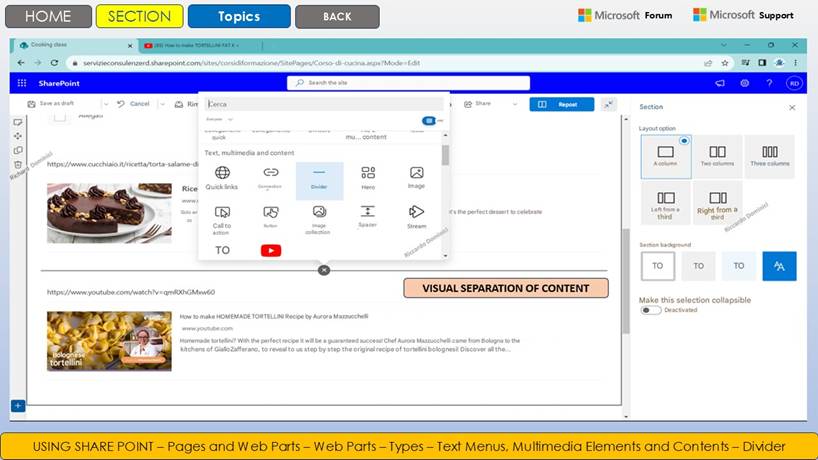Open the SharePoint help question mark
The width and height of the screenshot is (818, 460).
tap(769, 83)
